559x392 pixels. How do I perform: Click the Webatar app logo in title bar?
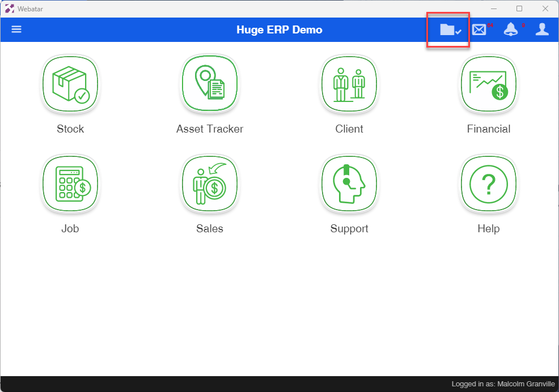[10, 8]
